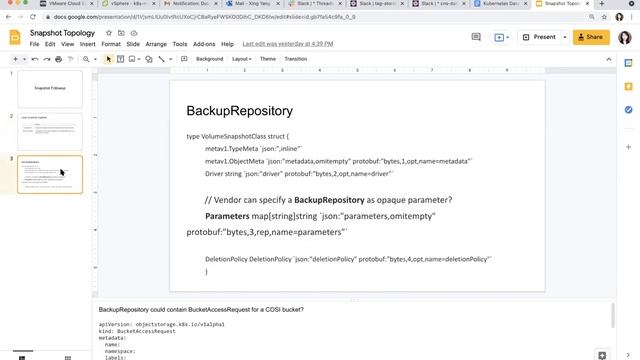Click the yellow Share button
The height and width of the screenshot is (360, 640).
click(591, 37)
